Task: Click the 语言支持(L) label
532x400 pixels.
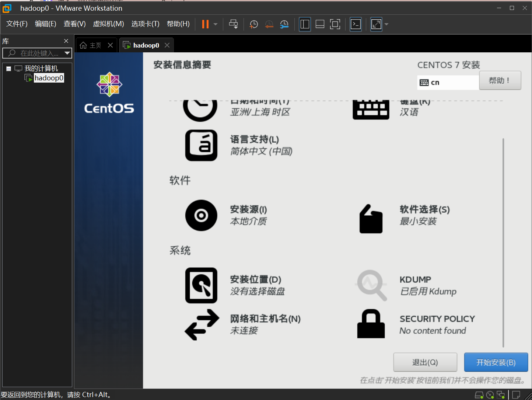Action: coord(255,139)
